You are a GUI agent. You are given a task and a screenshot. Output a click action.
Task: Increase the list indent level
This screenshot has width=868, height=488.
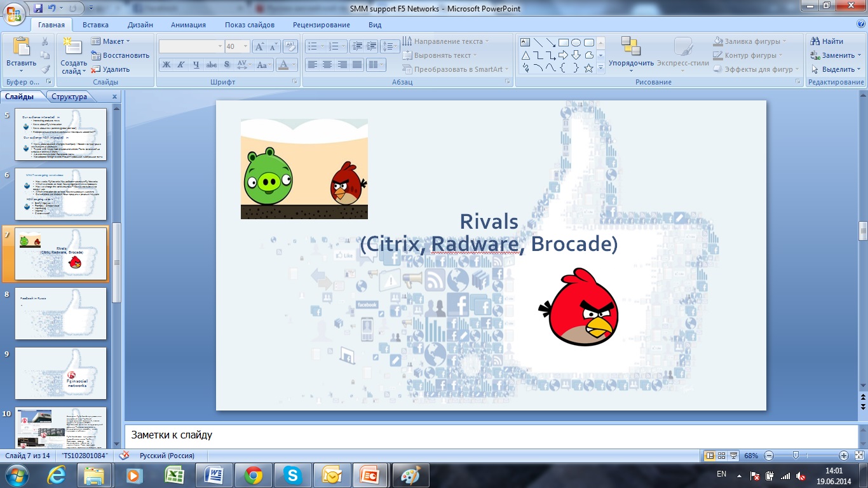click(x=372, y=46)
